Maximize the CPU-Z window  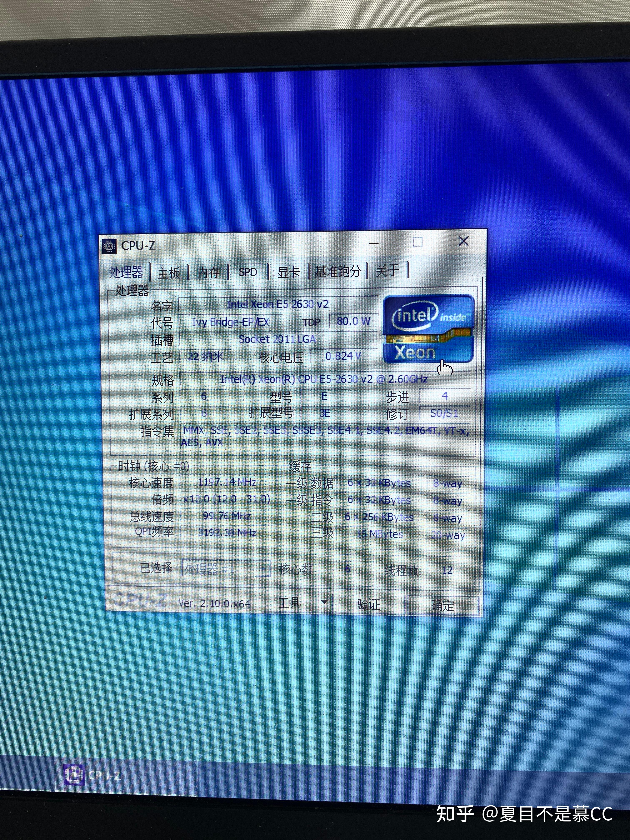click(418, 242)
